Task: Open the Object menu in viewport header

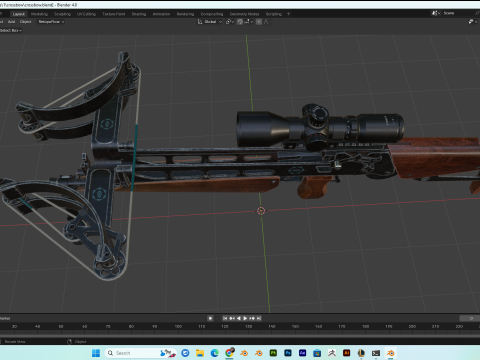Action: click(x=25, y=22)
